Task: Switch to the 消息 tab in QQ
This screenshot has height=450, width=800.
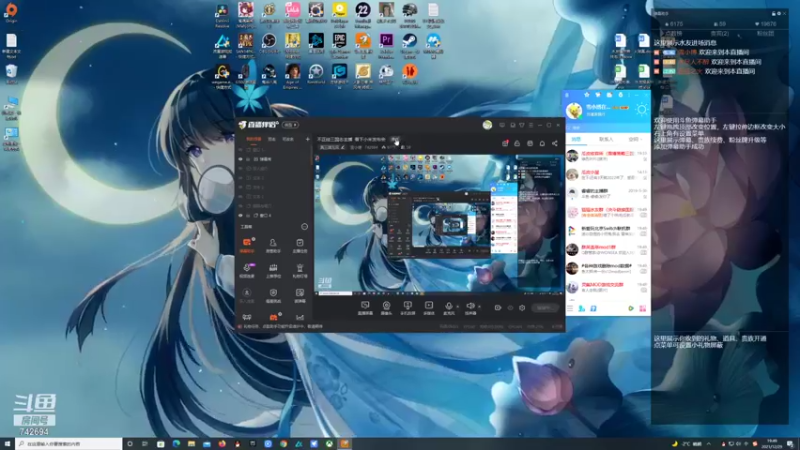Action: (577, 139)
